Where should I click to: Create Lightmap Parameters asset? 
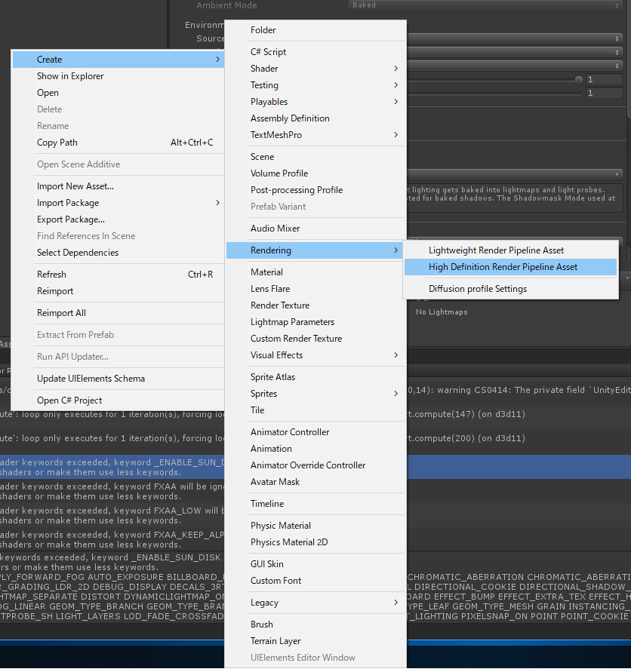pyautogui.click(x=315, y=322)
